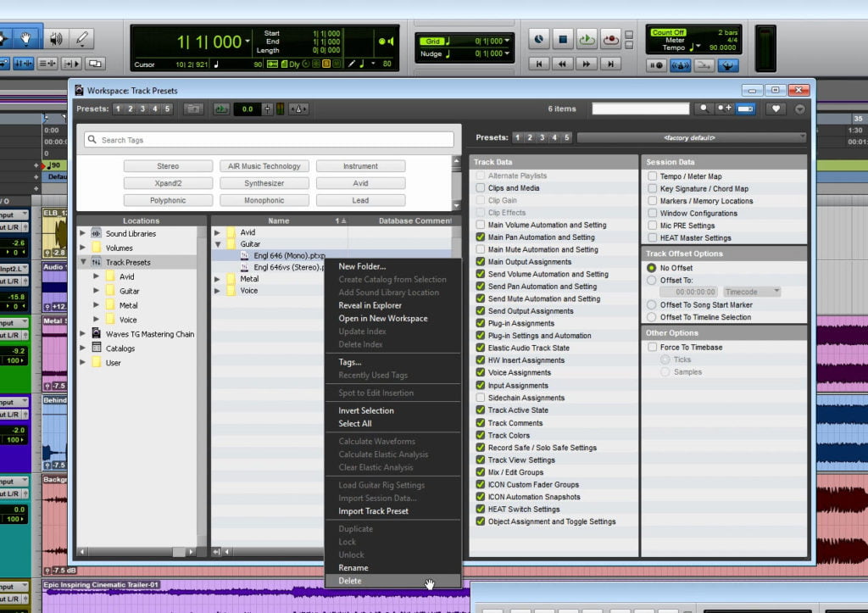The height and width of the screenshot is (613, 868).
Task: Expand the Catalogs location
Action: tap(82, 348)
